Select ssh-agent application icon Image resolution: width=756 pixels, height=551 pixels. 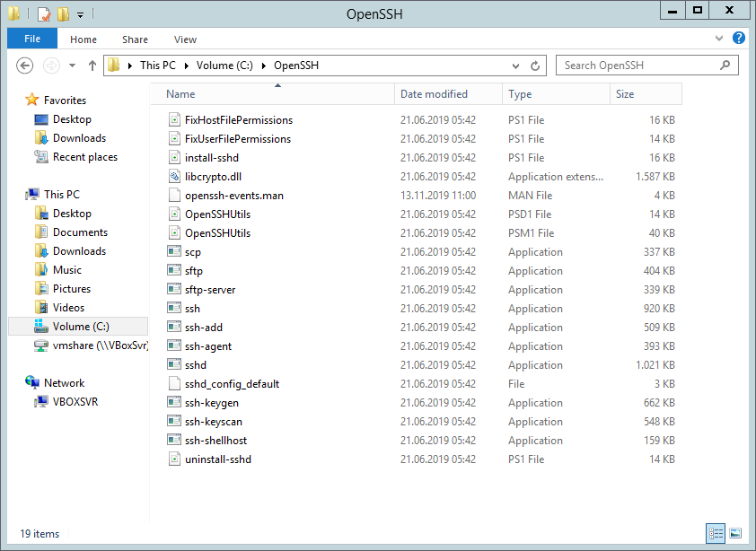click(x=174, y=345)
